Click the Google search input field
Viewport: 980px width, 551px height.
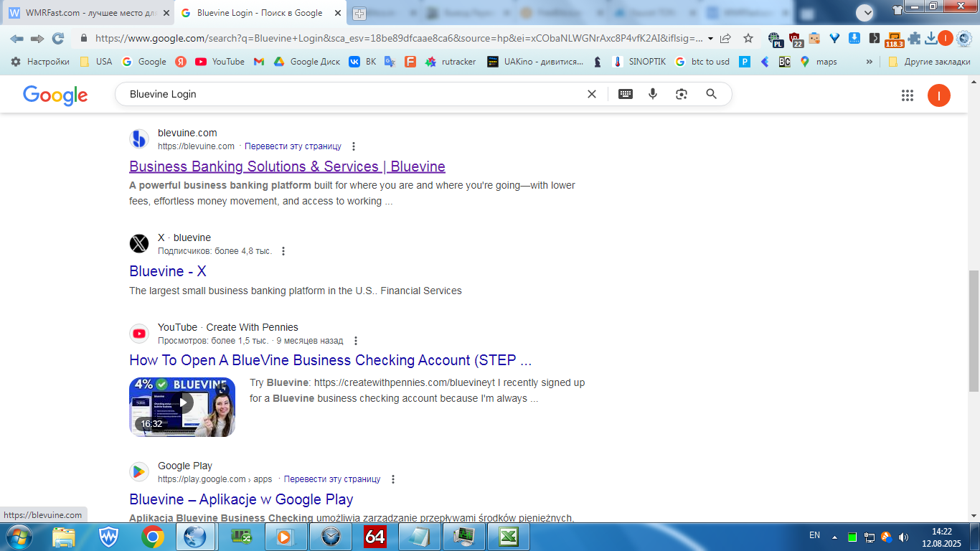[352, 94]
